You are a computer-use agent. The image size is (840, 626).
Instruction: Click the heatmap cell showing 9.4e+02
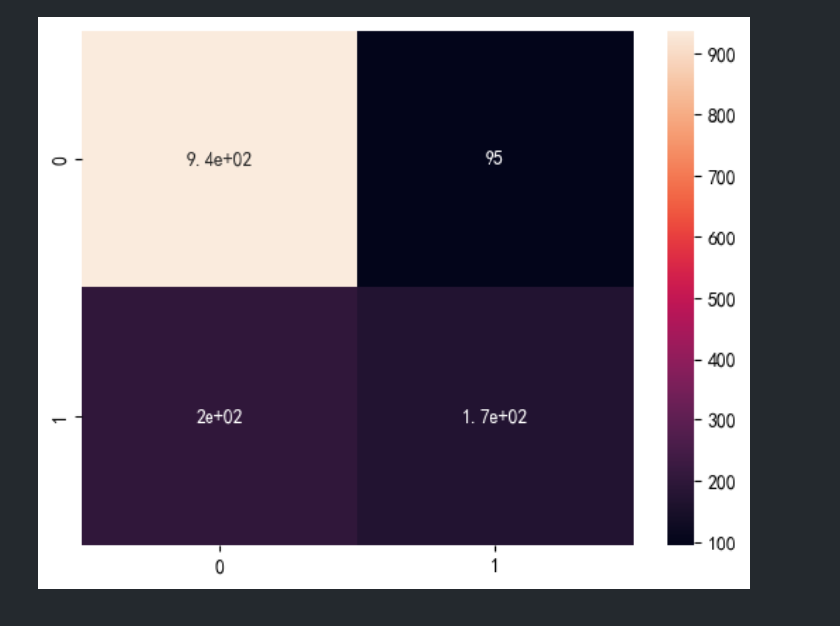pyautogui.click(x=219, y=159)
